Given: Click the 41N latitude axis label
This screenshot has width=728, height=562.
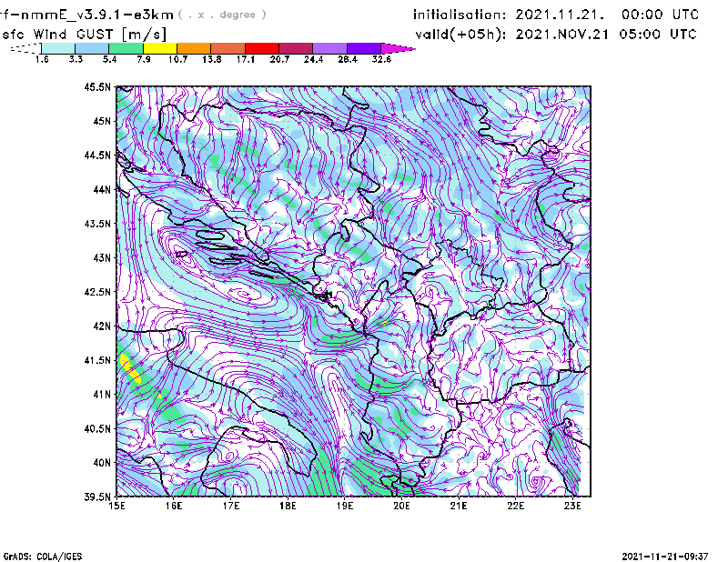Looking at the screenshot, I should coord(102,395).
